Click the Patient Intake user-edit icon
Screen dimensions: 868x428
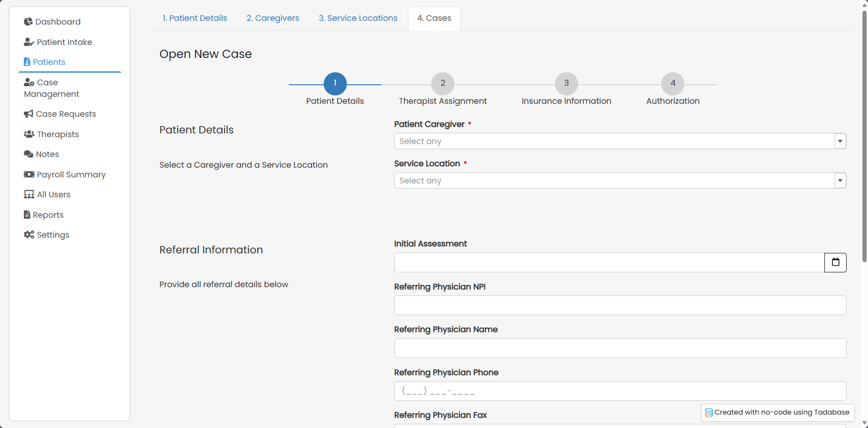[29, 42]
